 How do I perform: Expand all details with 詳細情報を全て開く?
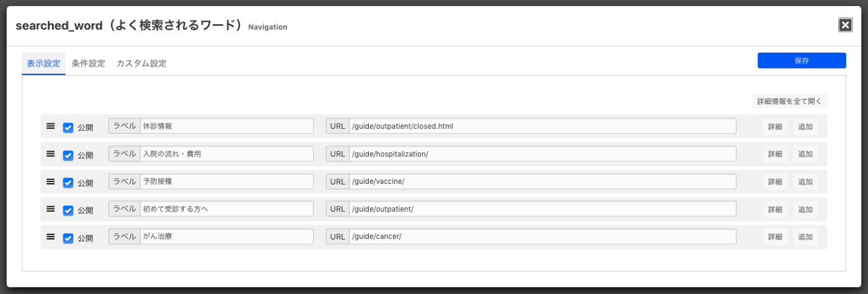pos(789,101)
